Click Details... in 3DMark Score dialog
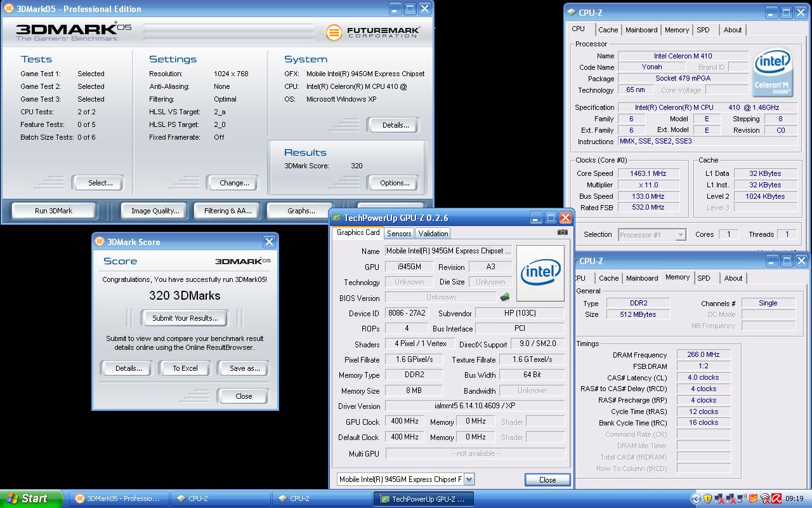This screenshot has width=812, height=508. (128, 368)
